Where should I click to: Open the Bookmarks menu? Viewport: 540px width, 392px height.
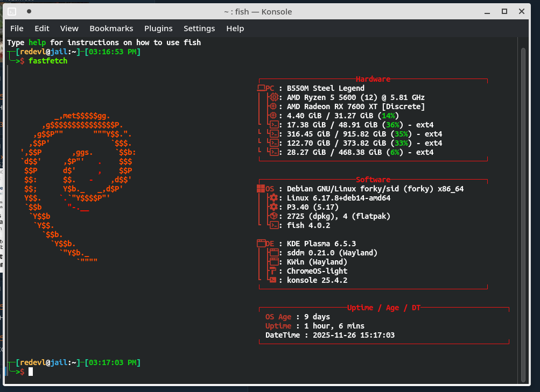[111, 28]
